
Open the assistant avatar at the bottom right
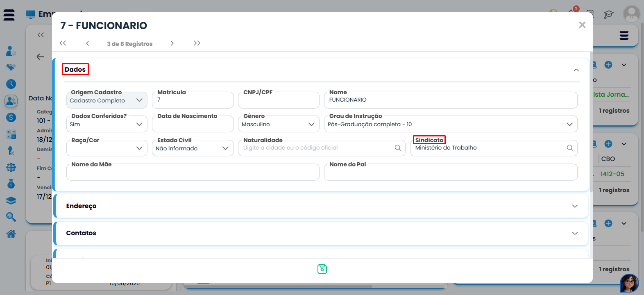(x=629, y=283)
